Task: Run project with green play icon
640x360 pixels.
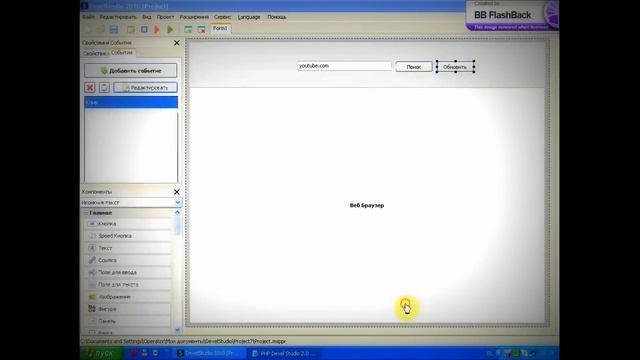Action: pyautogui.click(x=170, y=29)
